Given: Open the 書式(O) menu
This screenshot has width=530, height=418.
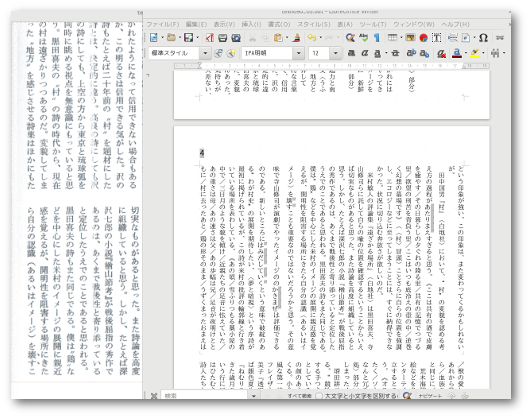Looking at the screenshot, I should tap(279, 24).
